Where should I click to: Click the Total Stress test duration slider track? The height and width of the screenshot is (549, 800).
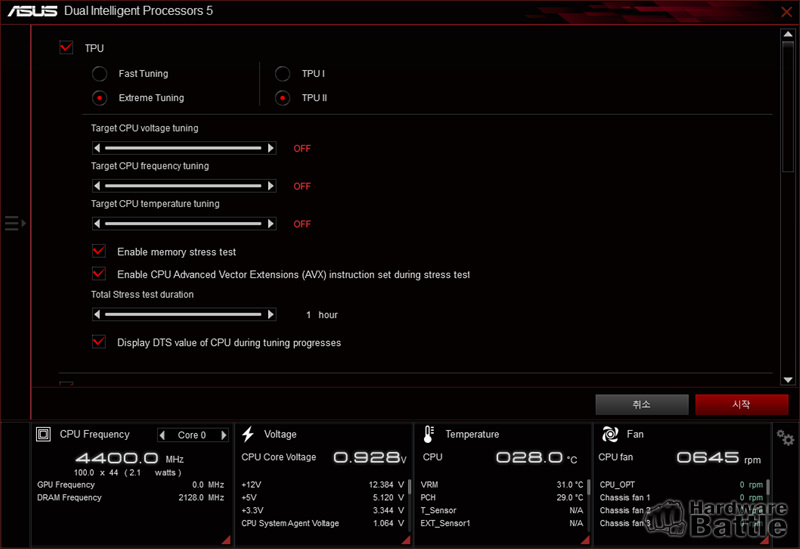point(183,314)
